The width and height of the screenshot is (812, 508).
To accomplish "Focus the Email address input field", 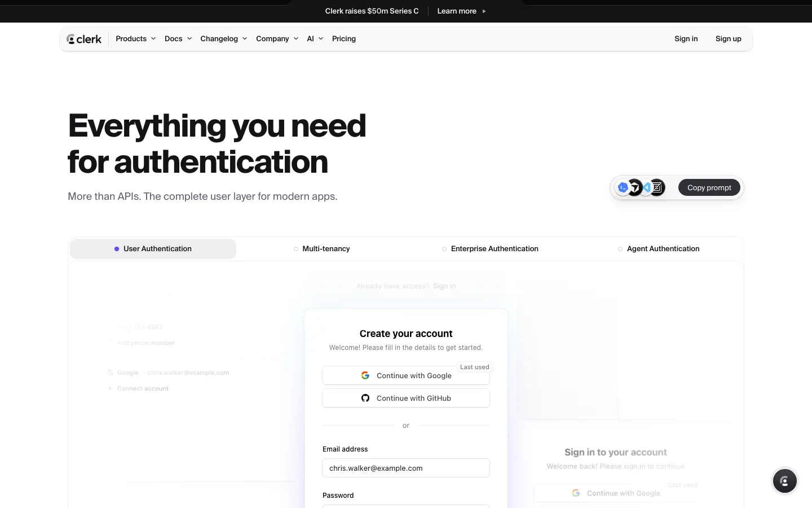I will tap(406, 468).
